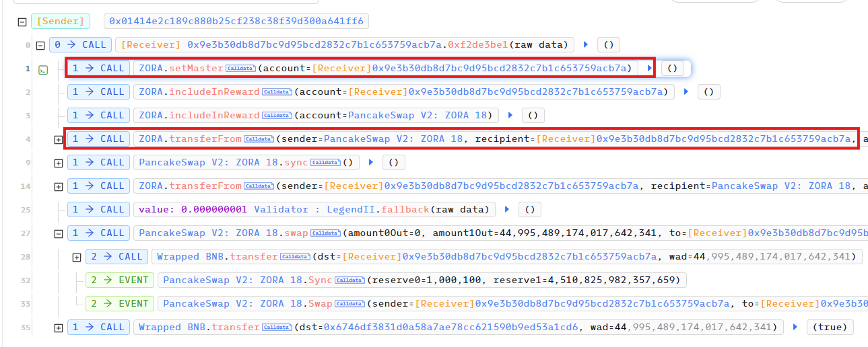Click calldata badge on transferFrom with sender Receiver
The width and height of the screenshot is (868, 347).
click(259, 186)
